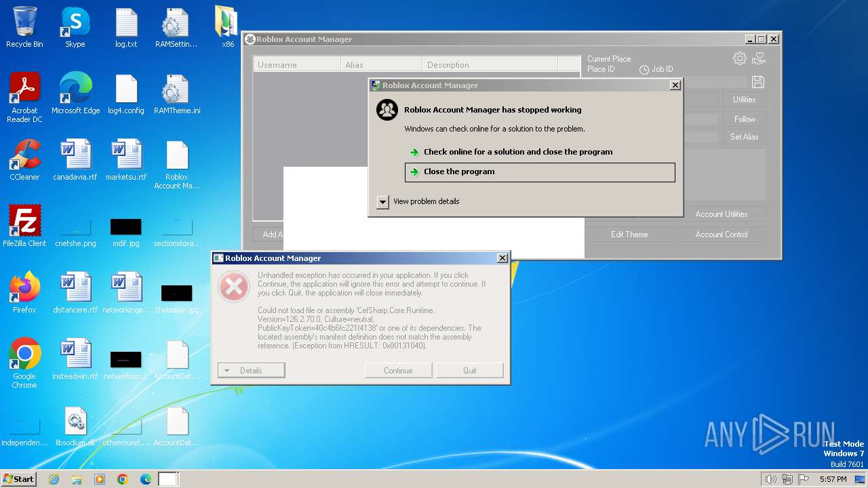The image size is (868, 488).
Task: Click the Utilities button
Action: (744, 100)
